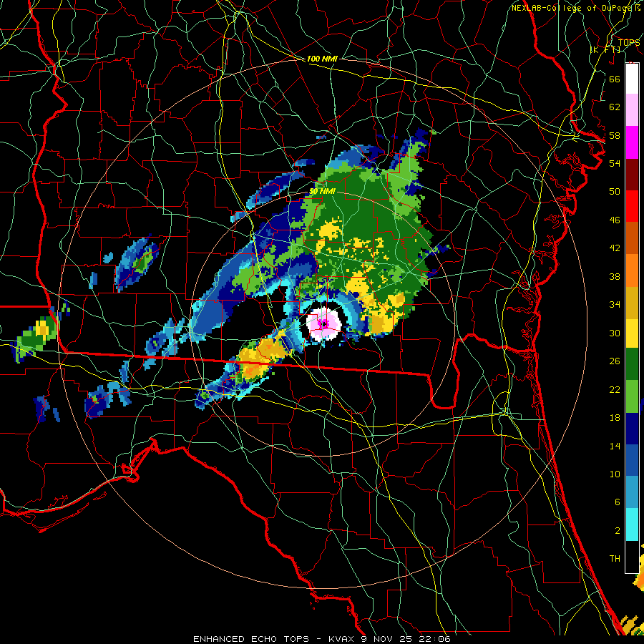
Task: Click the legend value "26"
Action: point(615,361)
